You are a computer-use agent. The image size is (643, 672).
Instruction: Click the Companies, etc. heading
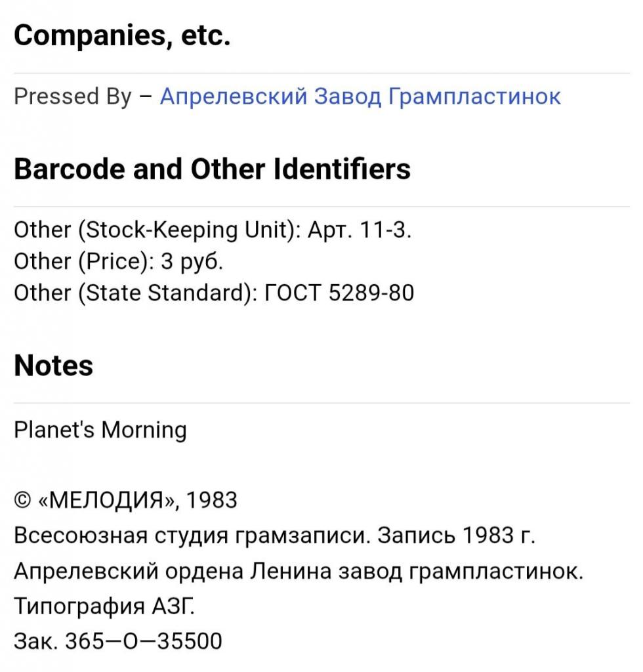coord(122,36)
